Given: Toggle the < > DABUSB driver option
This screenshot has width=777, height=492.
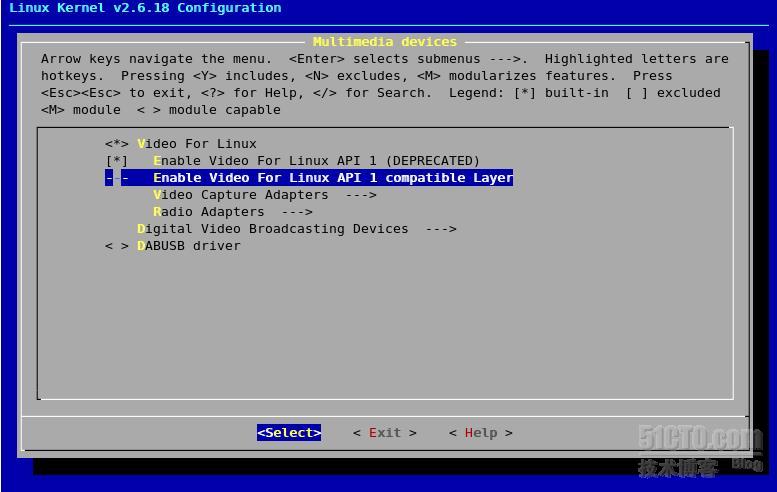Looking at the screenshot, I should point(172,246).
